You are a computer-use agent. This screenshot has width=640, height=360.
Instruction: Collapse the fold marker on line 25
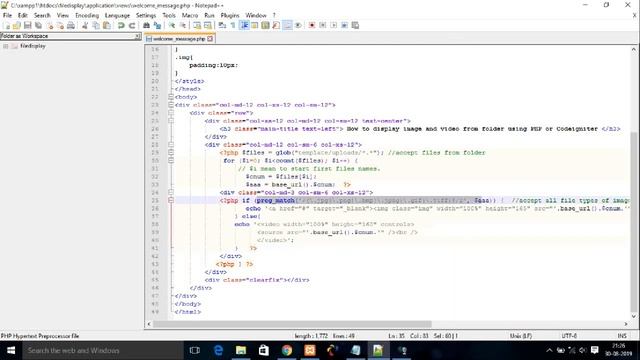(x=171, y=121)
